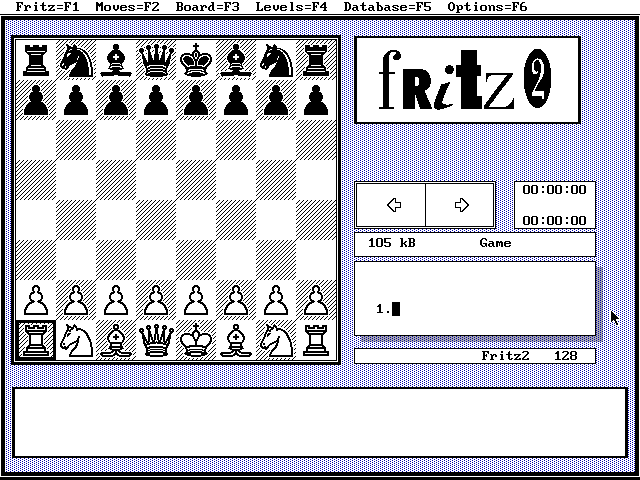
Task: Select the black rook on a8
Action: coord(36,60)
